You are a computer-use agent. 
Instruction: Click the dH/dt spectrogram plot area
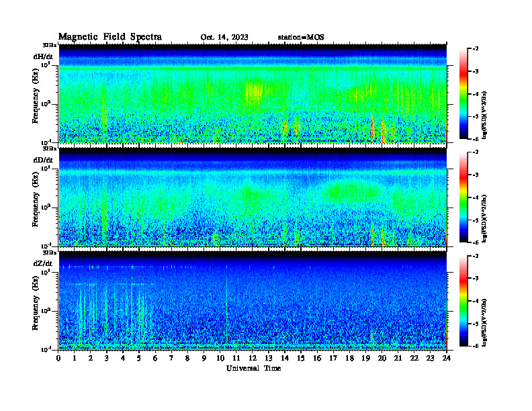[253, 93]
